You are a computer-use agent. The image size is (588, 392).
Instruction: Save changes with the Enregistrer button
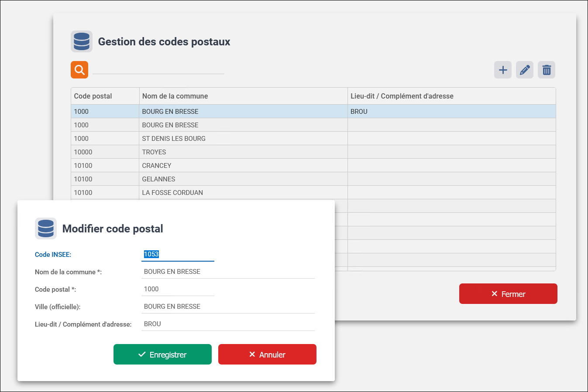(162, 354)
